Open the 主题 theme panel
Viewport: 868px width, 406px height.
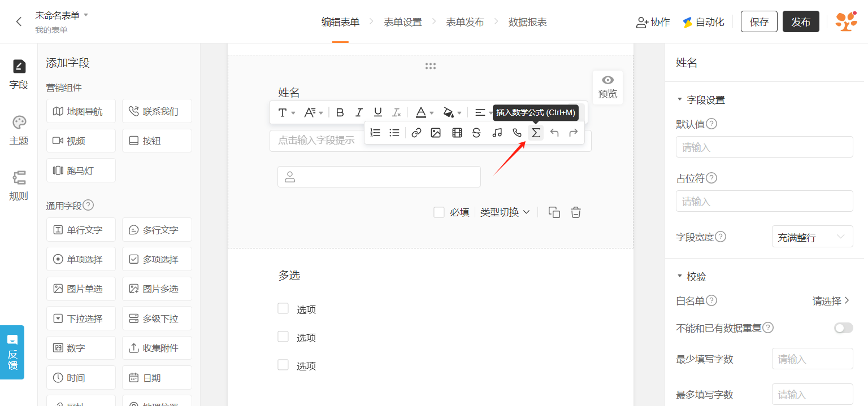19,131
